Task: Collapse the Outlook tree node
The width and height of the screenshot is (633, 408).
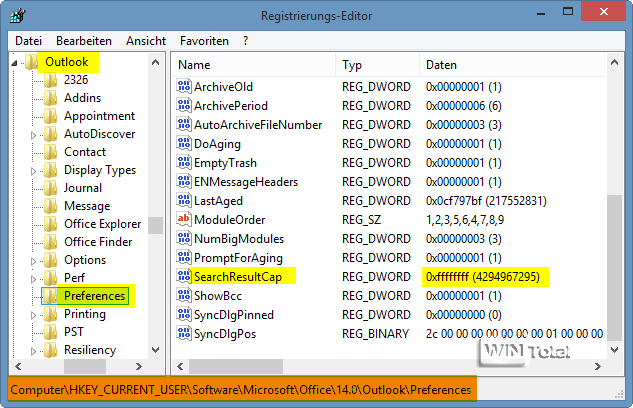Action: (x=15, y=63)
